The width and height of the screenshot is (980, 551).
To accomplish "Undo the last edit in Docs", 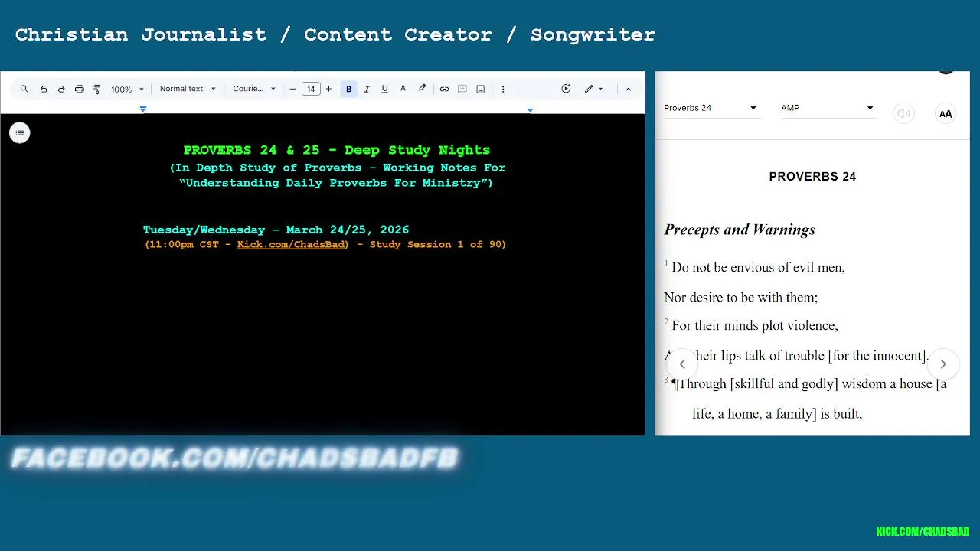I will click(x=44, y=89).
